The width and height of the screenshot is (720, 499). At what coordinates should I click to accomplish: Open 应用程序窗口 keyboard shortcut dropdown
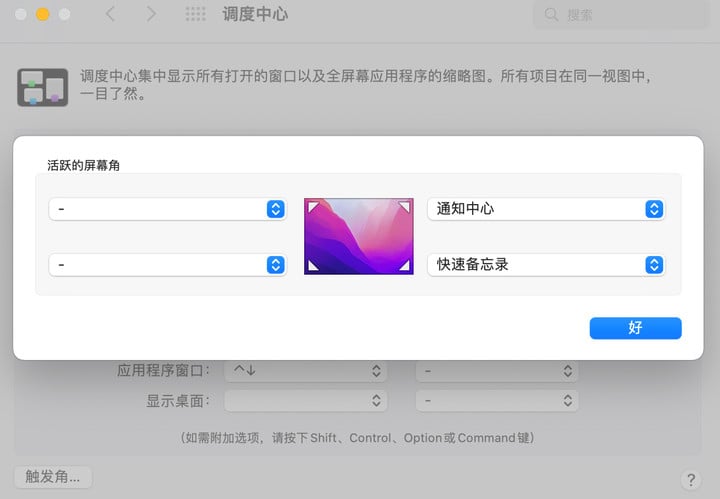(305, 371)
